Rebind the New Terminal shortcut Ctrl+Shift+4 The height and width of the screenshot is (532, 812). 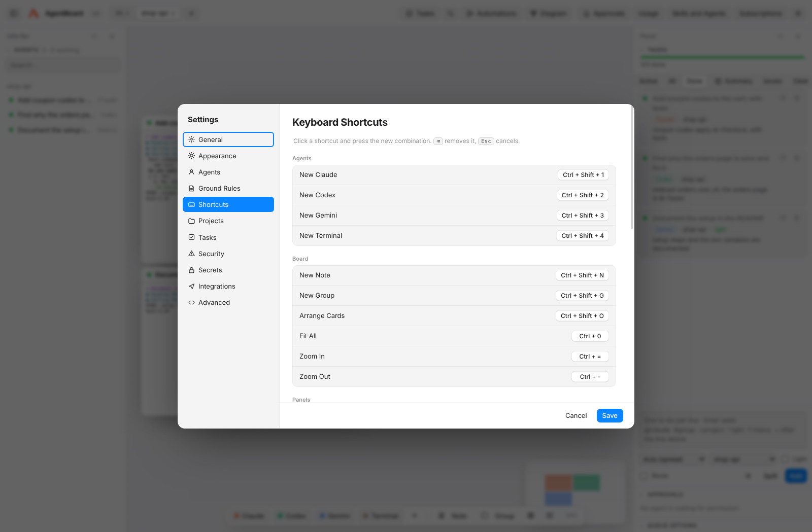click(x=583, y=236)
